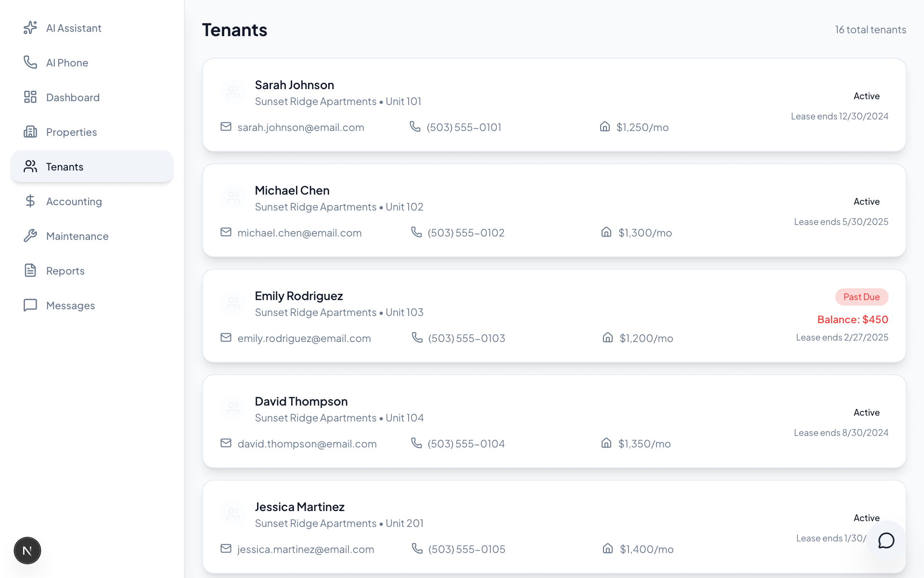Click the Reports document icon
The width and height of the screenshot is (924, 578).
(x=30, y=271)
